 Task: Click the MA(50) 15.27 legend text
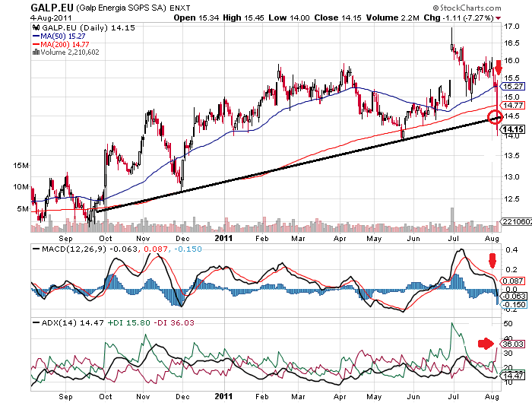[x=63, y=36]
